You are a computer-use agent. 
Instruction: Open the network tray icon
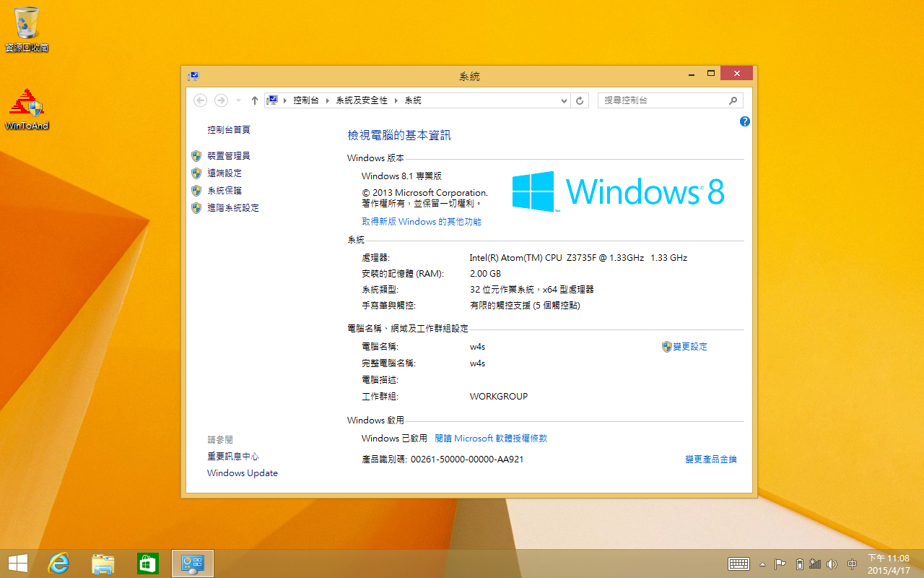tap(815, 564)
